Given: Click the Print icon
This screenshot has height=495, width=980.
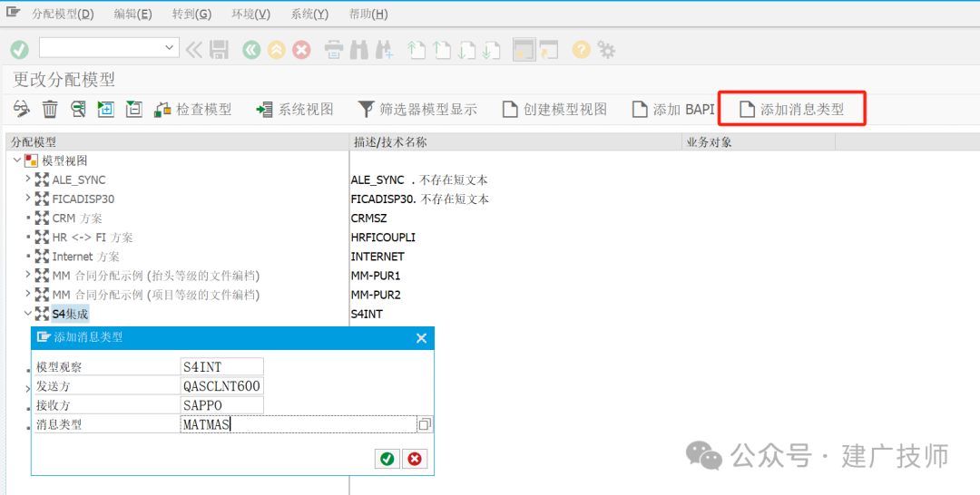Looking at the screenshot, I should click(334, 49).
